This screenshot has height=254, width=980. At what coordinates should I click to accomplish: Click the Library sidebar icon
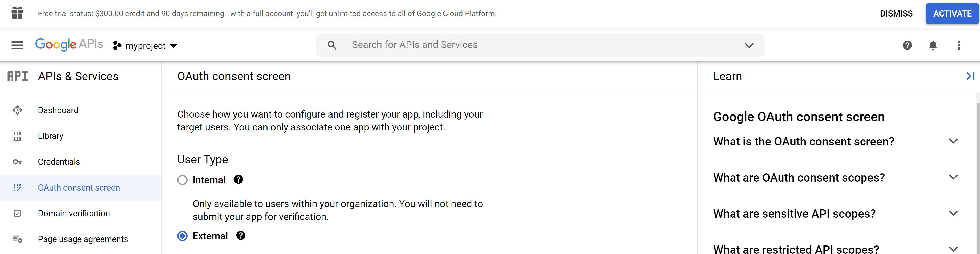[x=17, y=136]
